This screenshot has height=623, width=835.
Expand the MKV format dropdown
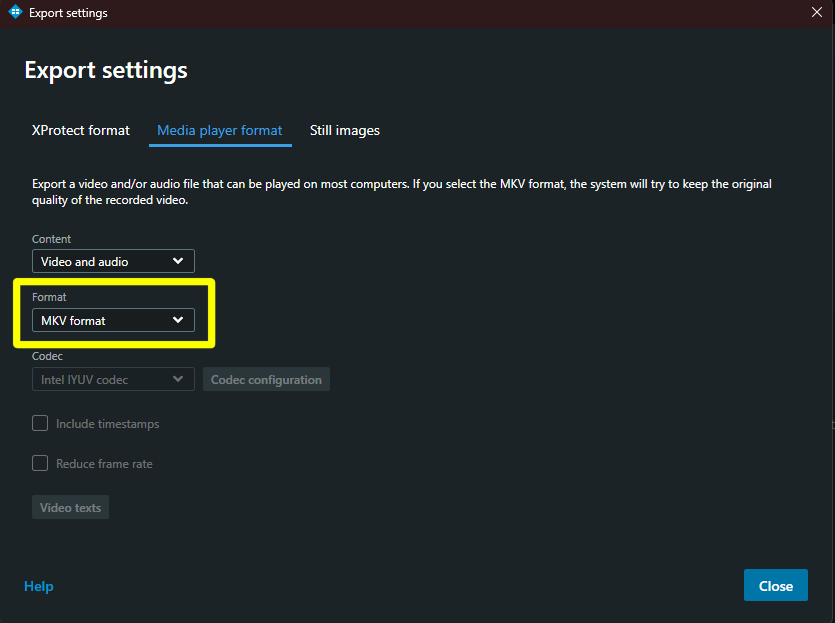point(113,320)
